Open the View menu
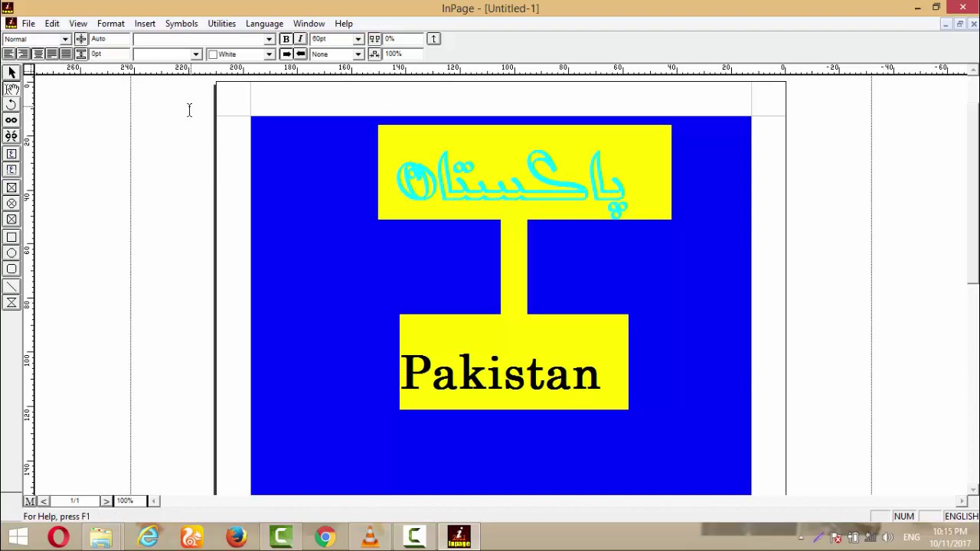980x551 pixels. pyautogui.click(x=78, y=24)
